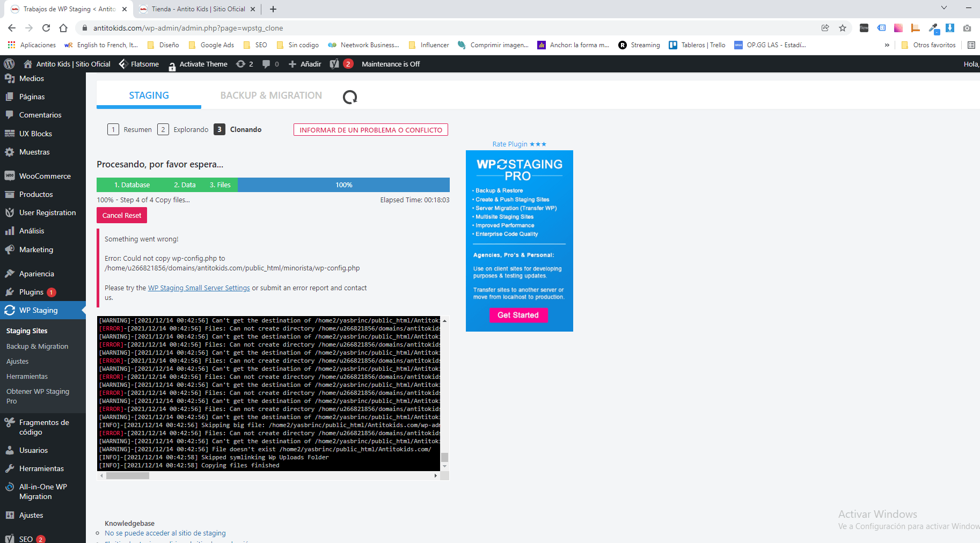Click Maintenance is Off in admin bar
The height and width of the screenshot is (543, 980).
pos(391,64)
